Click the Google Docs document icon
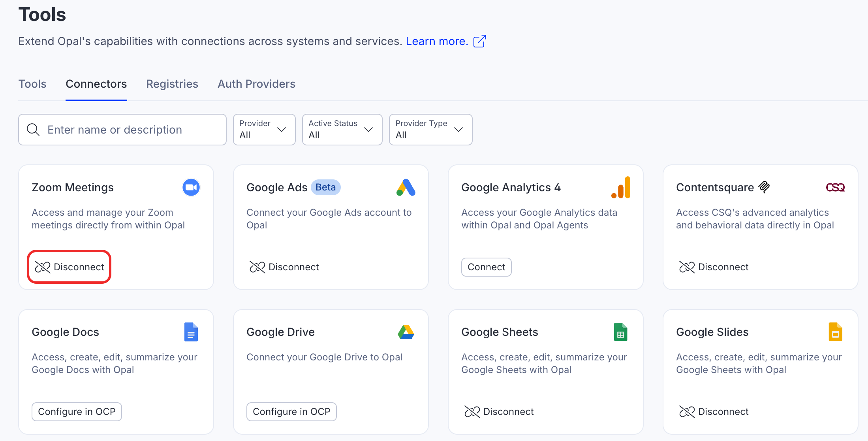Screen dimensions: 868x441 pos(191,332)
